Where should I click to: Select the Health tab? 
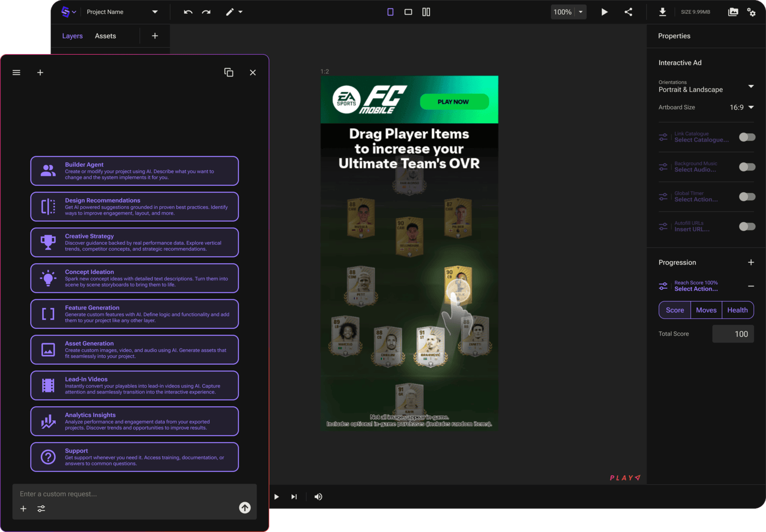738,310
